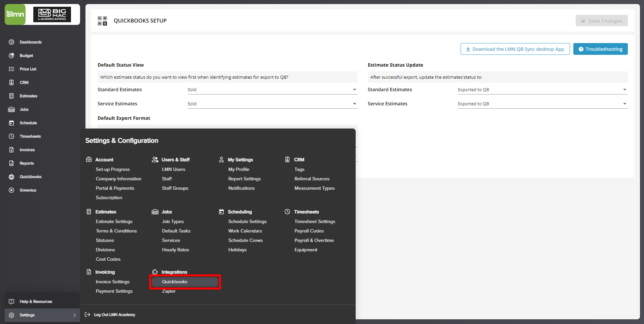Open Staff Groups link

(175, 188)
